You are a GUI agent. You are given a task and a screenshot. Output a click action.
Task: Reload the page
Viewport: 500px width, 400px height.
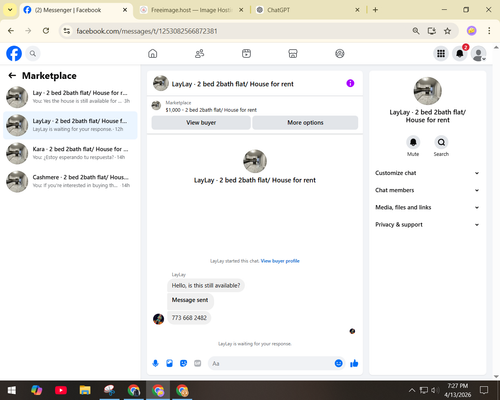pyautogui.click(x=46, y=31)
